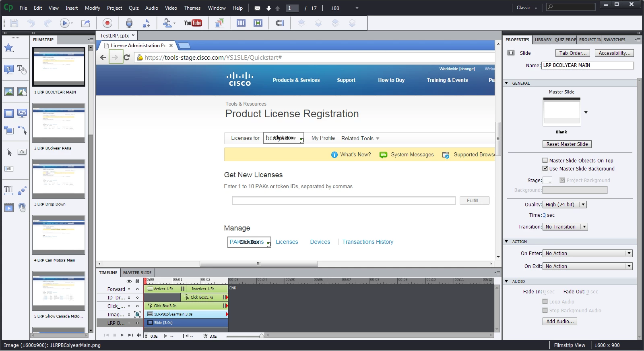
Task: Toggle all-layers eye icon in timeline header
Action: pyautogui.click(x=129, y=281)
